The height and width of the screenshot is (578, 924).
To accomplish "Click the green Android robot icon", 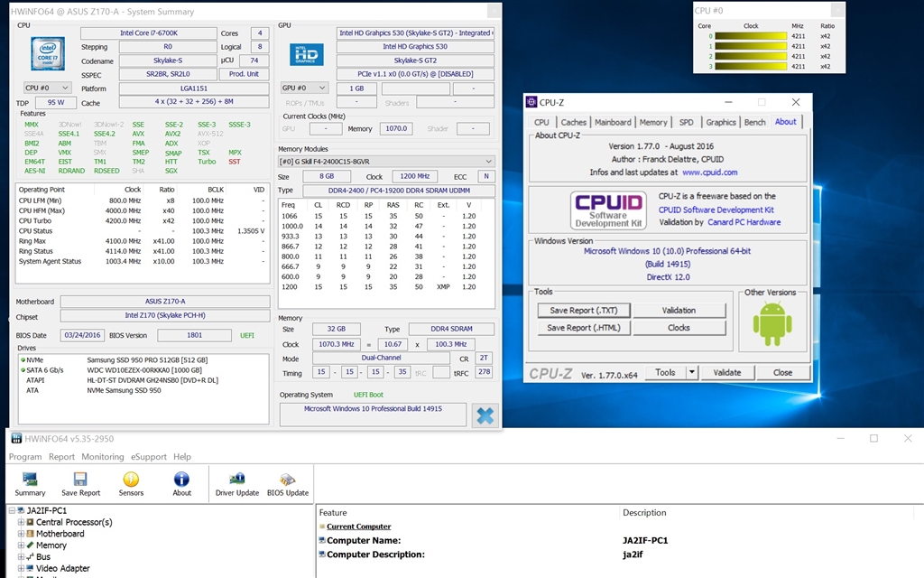I will [772, 322].
